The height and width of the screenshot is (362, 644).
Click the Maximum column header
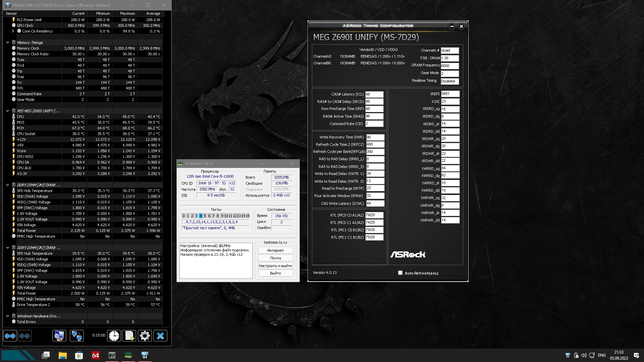click(127, 13)
